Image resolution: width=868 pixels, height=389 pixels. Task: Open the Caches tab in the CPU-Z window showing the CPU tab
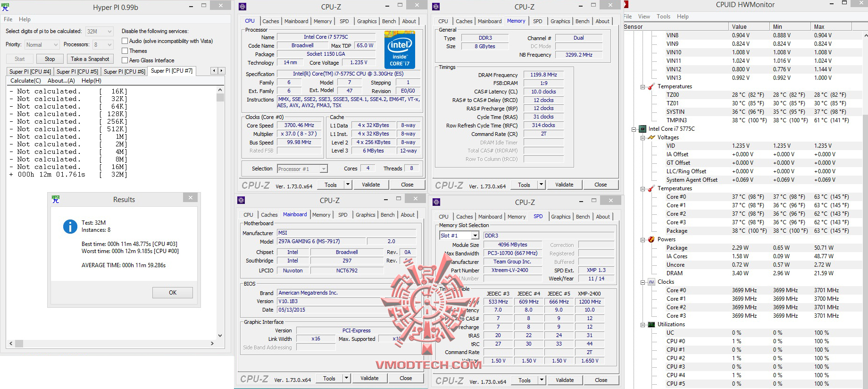click(x=270, y=21)
